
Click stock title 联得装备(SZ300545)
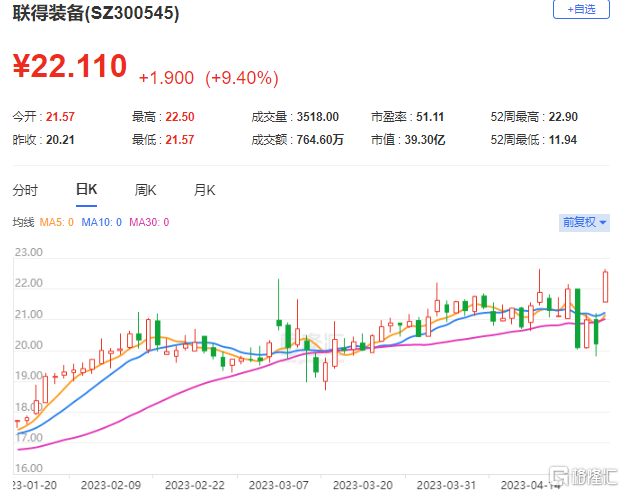tap(96, 13)
